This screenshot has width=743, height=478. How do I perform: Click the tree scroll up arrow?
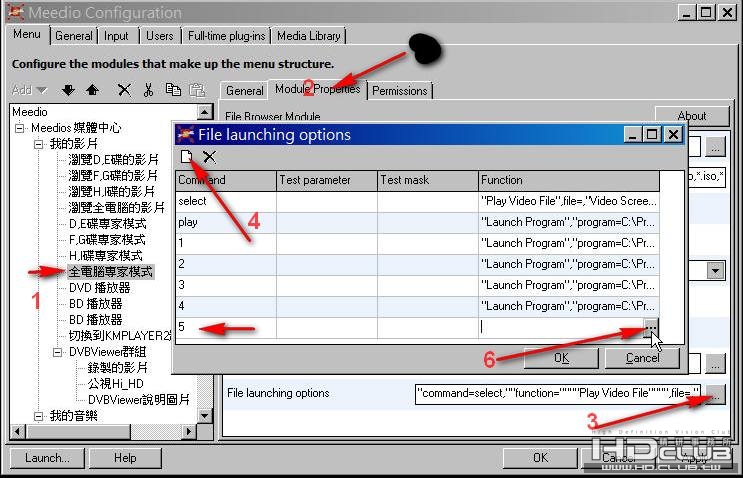pyautogui.click(x=204, y=112)
